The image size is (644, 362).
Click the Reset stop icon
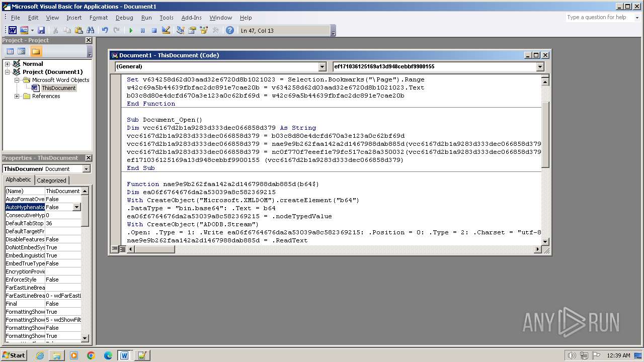[154, 30]
